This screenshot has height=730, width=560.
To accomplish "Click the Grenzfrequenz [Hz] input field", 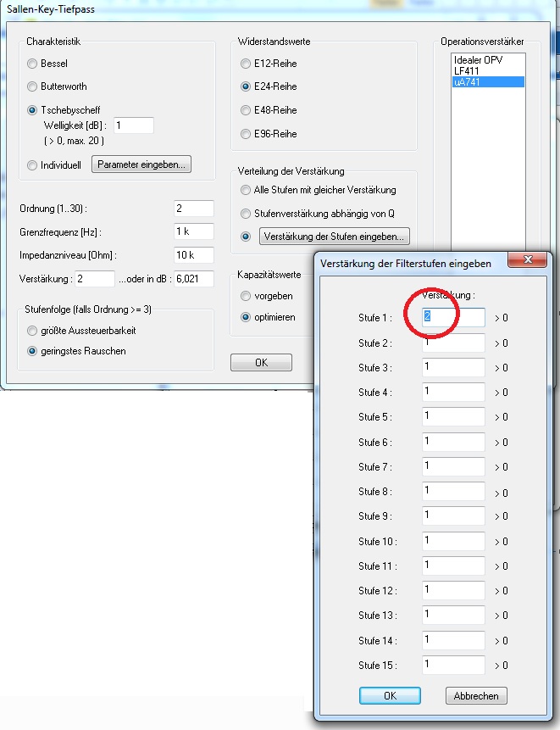I will coord(193,231).
